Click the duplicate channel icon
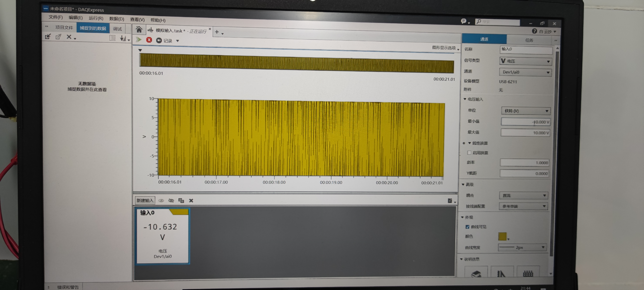 (181, 200)
